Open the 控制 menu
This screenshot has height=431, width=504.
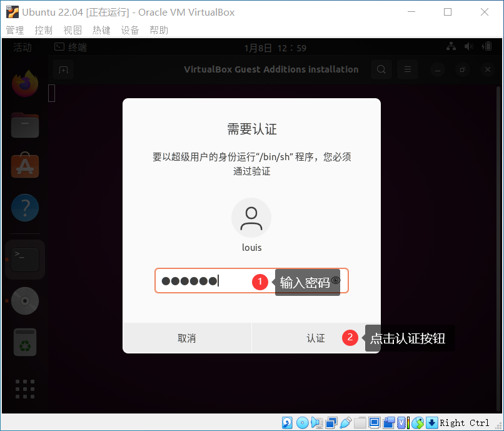tap(44, 29)
